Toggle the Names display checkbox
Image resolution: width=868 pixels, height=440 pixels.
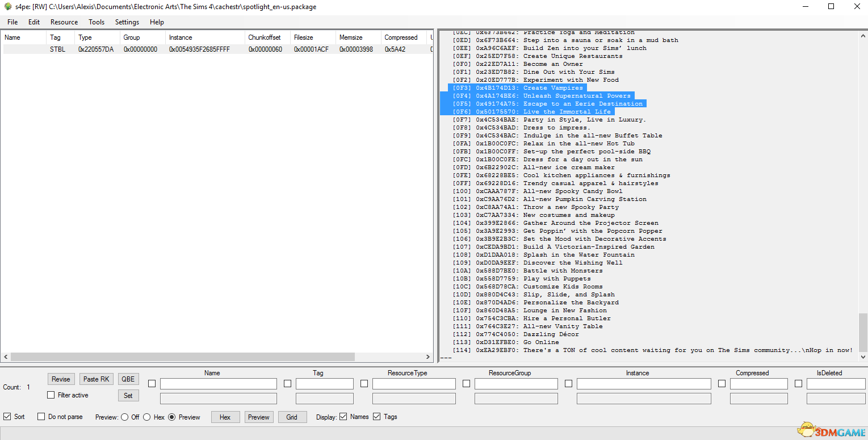pyautogui.click(x=343, y=417)
